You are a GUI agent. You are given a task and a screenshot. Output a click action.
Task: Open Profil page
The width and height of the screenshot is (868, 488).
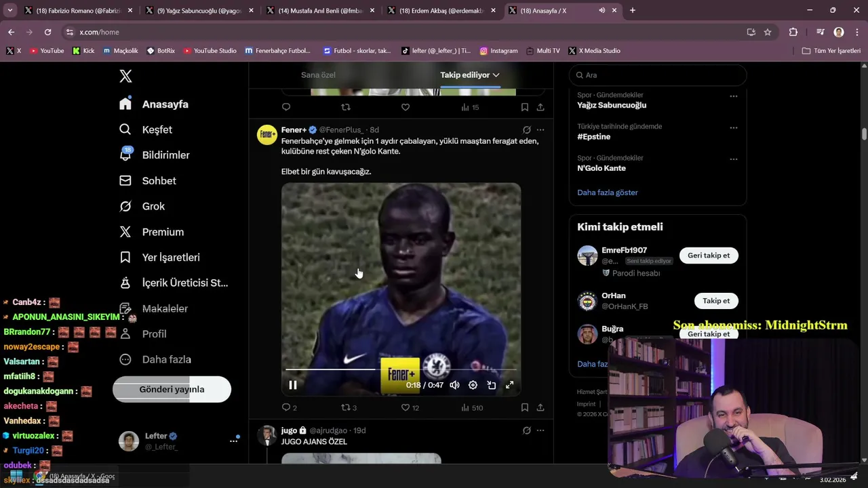pyautogui.click(x=143, y=334)
